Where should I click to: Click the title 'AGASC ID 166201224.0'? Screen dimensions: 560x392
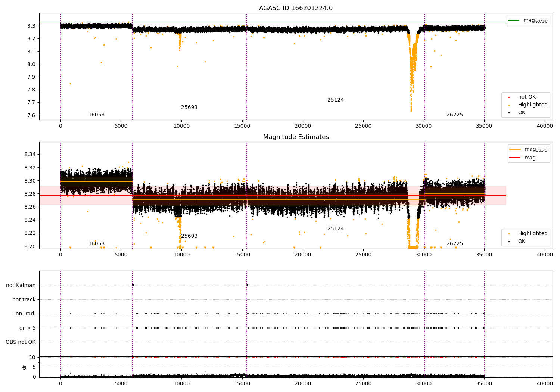tap(296, 8)
